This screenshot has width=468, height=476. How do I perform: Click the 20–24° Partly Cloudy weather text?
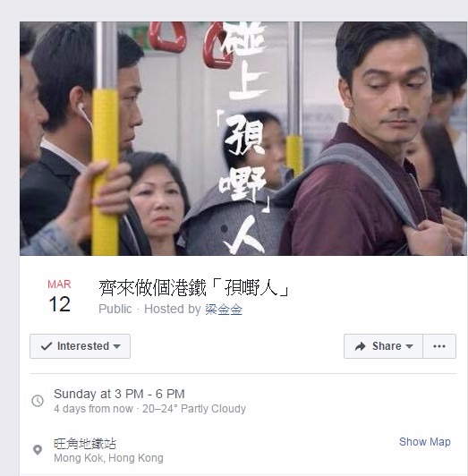194,409
